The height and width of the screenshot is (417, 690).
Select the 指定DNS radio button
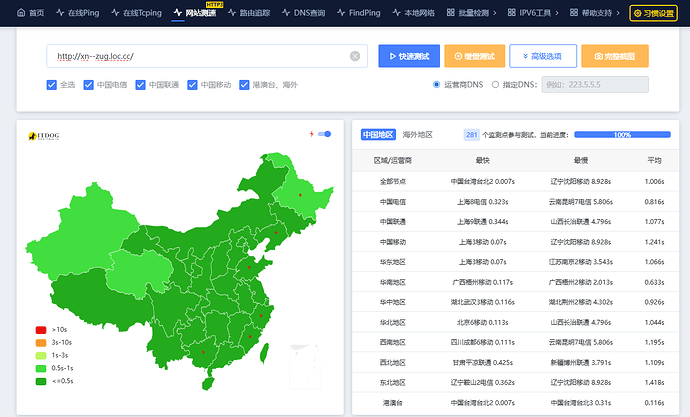pos(495,84)
